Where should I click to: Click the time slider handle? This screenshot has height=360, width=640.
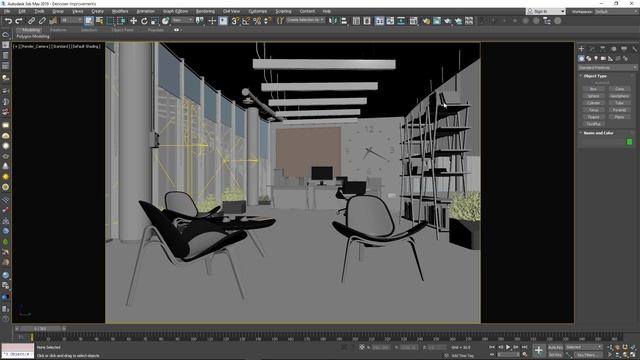pyautogui.click(x=40, y=329)
